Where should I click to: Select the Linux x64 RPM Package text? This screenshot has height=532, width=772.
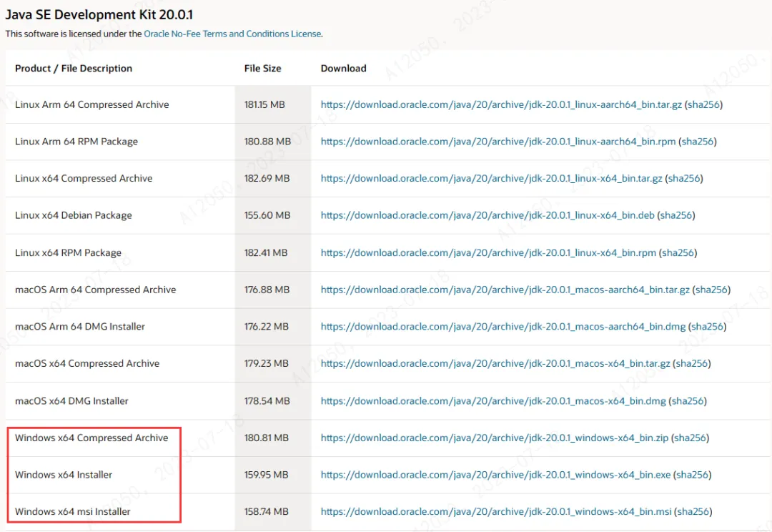tap(68, 252)
